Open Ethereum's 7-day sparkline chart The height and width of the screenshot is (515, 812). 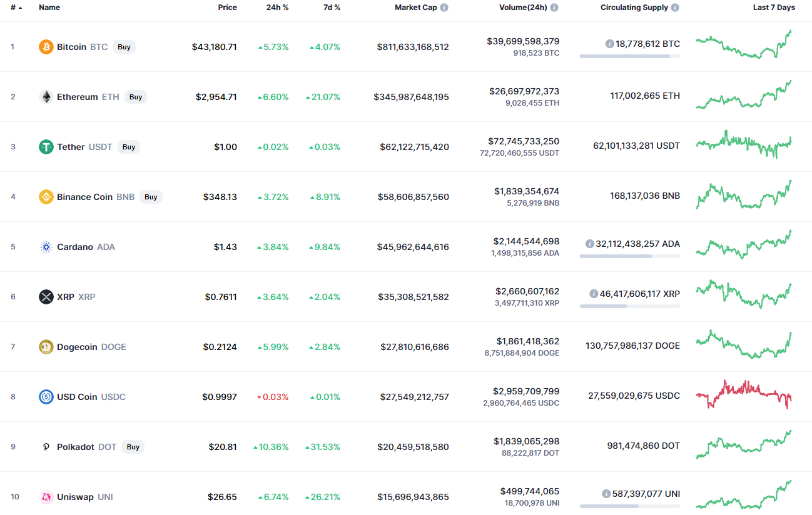[744, 94]
